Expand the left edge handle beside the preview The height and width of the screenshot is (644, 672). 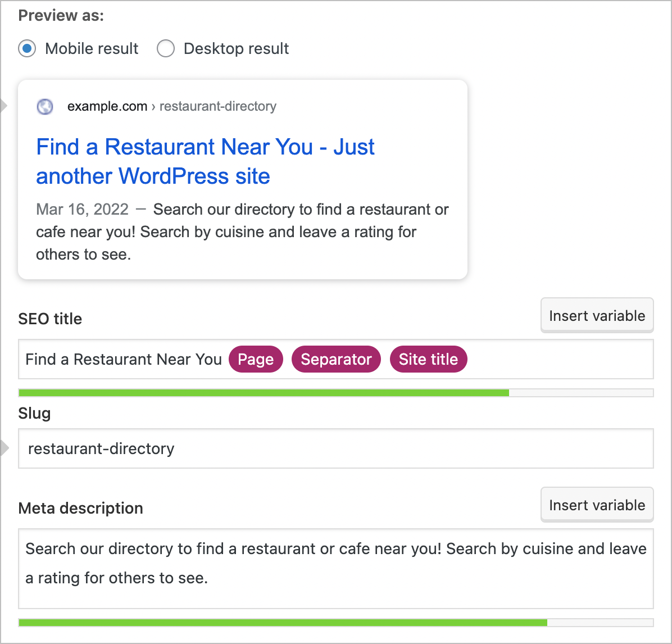coord(4,105)
